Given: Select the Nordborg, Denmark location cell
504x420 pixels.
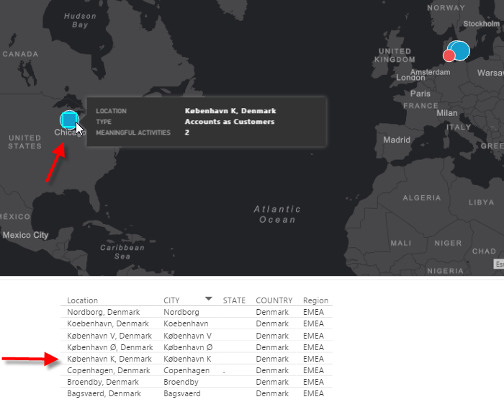Looking at the screenshot, I should [x=104, y=312].
